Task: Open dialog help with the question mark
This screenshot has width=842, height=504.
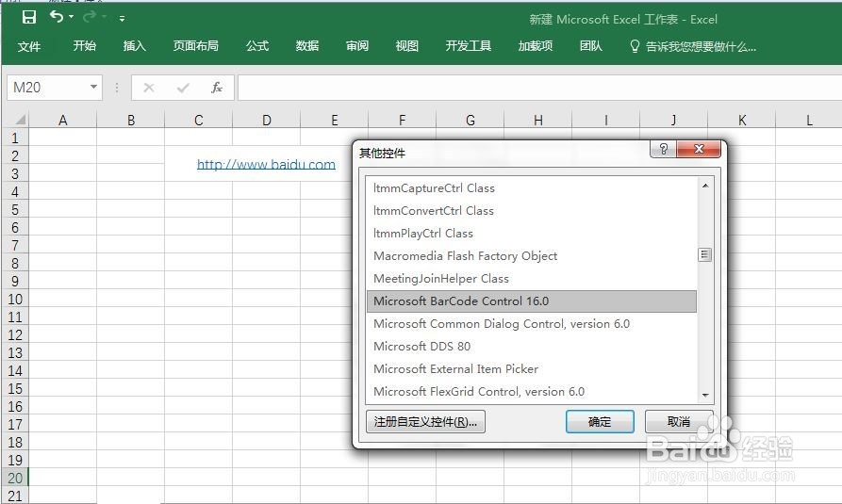Action: 663,149
